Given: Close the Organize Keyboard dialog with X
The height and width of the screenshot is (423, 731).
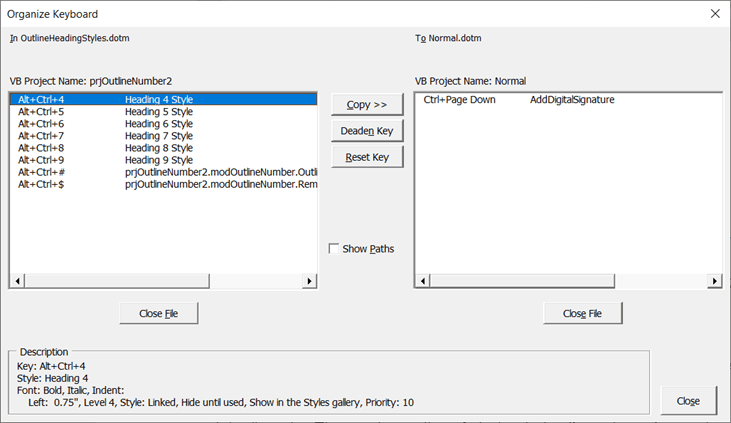Looking at the screenshot, I should click(x=714, y=14).
